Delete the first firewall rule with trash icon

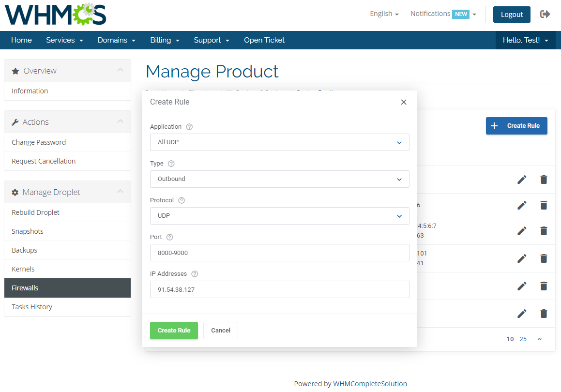(543, 180)
